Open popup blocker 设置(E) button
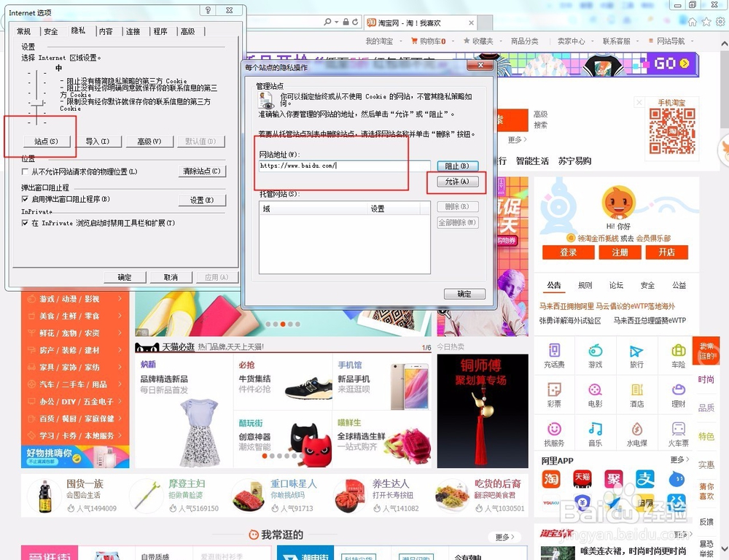 [202, 200]
